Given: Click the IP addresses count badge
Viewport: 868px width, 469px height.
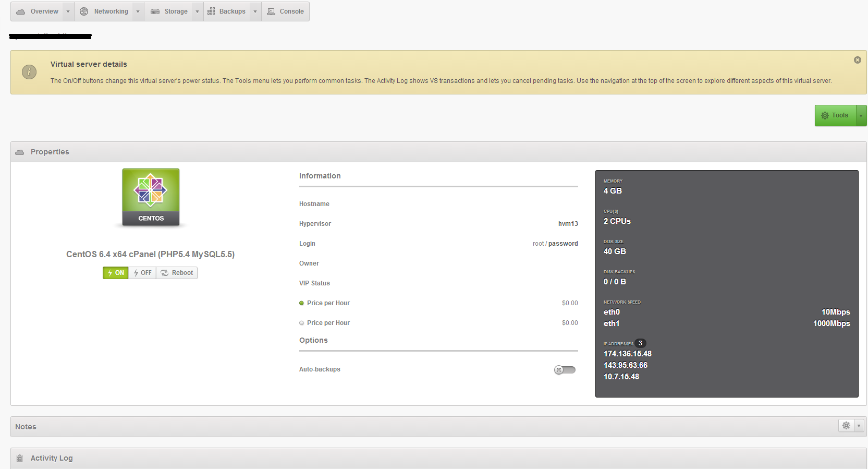Looking at the screenshot, I should tap(640, 343).
